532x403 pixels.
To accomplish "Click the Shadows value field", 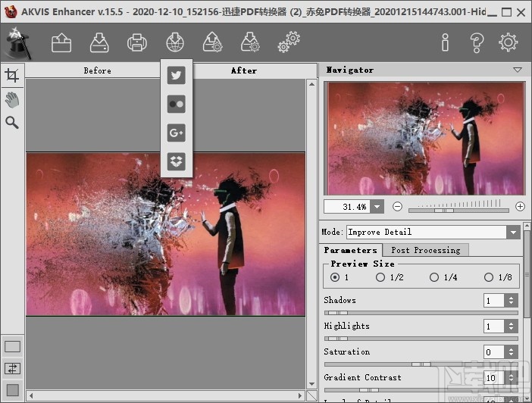I will (x=494, y=300).
